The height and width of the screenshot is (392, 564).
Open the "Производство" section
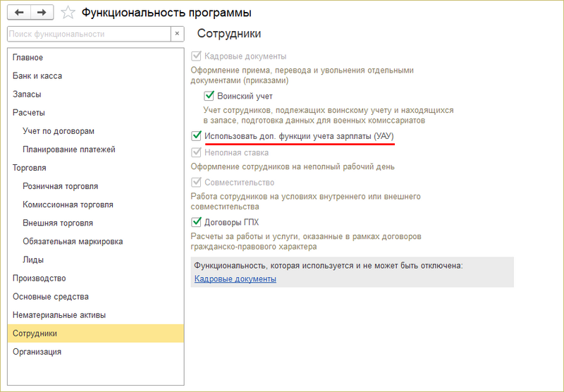[x=96, y=278]
